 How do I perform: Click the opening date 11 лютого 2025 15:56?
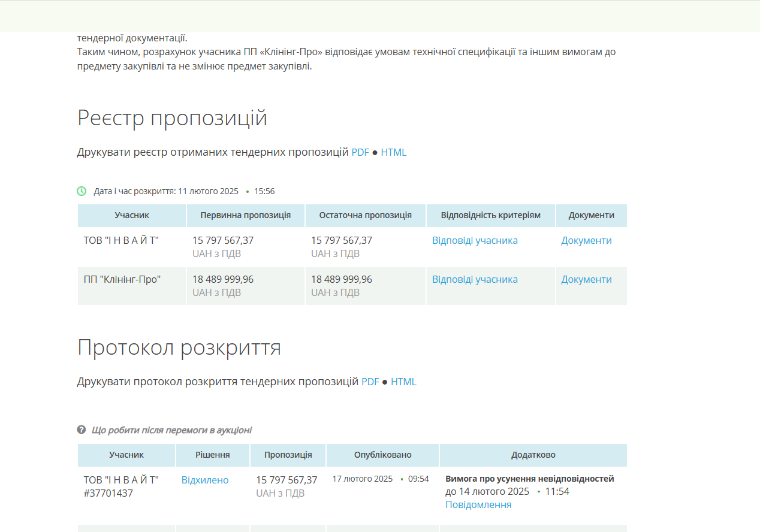click(x=227, y=191)
